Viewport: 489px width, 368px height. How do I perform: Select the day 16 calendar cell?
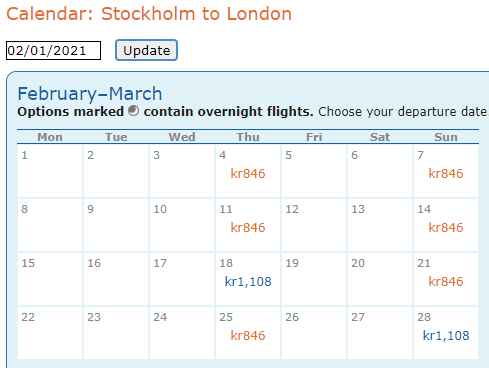click(116, 279)
